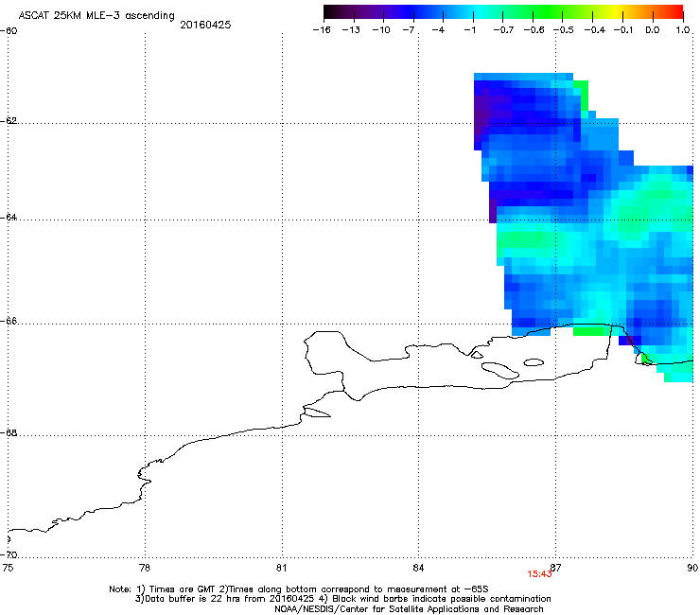Click longitude label 81
The width and height of the screenshot is (700, 615).
pos(281,568)
